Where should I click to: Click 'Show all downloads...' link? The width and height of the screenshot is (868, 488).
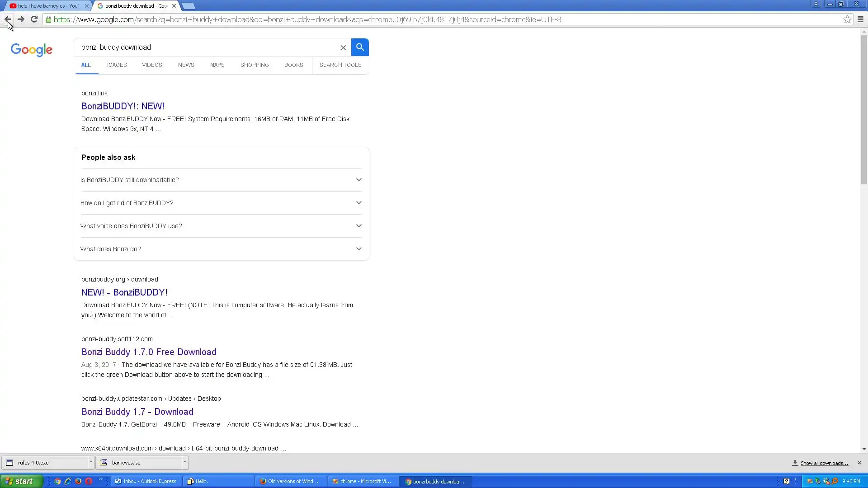(824, 463)
